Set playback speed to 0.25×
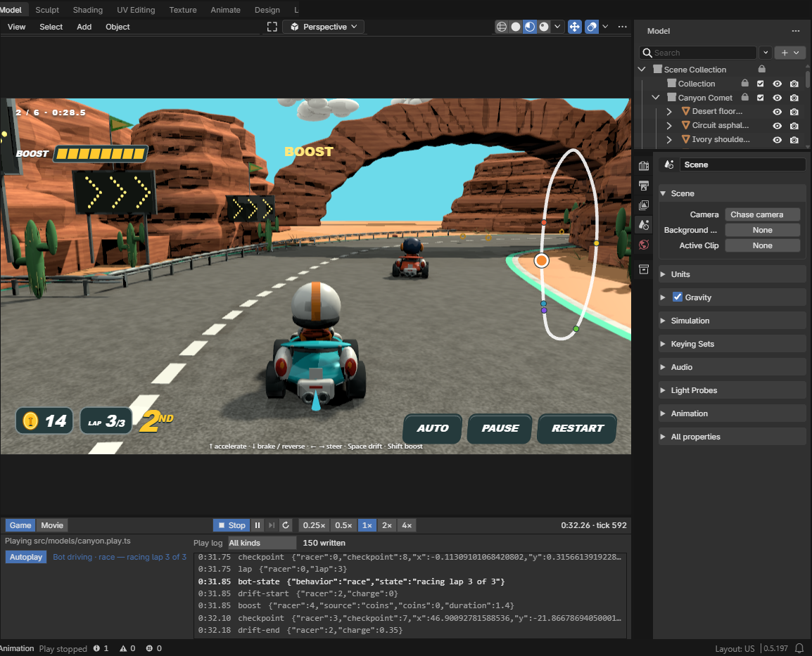812x656 pixels. pos(314,525)
